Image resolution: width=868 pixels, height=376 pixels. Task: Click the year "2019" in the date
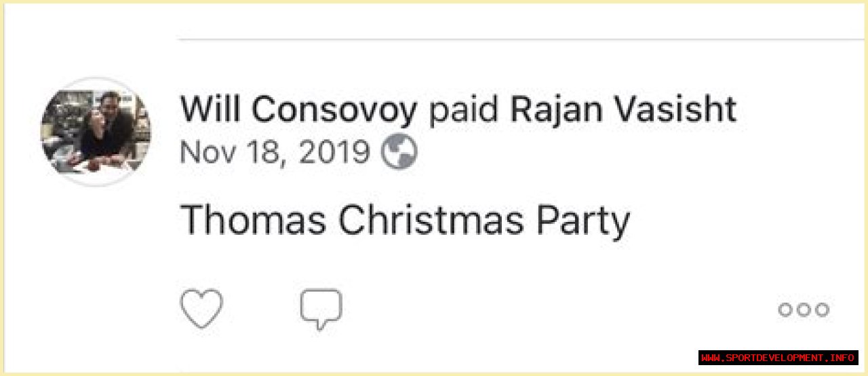[x=334, y=153]
